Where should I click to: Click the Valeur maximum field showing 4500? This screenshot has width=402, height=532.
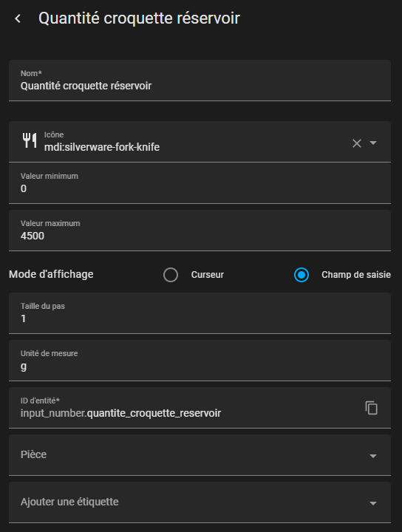click(x=200, y=231)
